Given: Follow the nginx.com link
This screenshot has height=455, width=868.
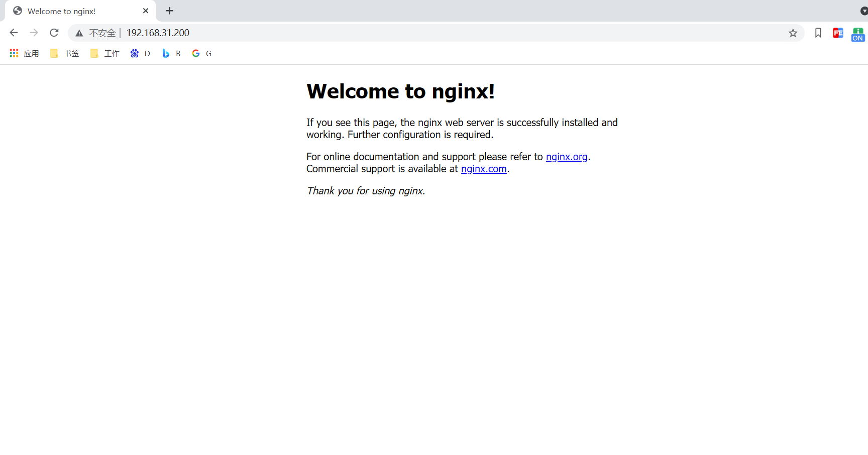Looking at the screenshot, I should [x=484, y=169].
